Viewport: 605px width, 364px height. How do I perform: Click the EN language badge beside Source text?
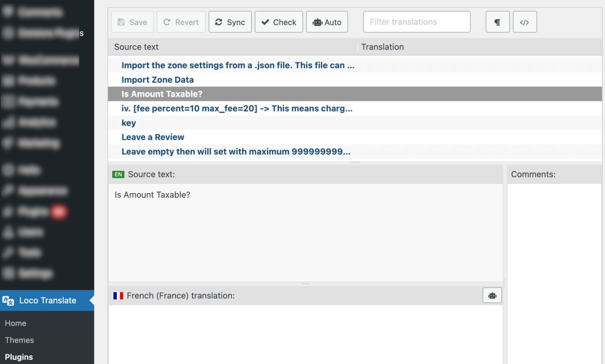pyautogui.click(x=118, y=174)
